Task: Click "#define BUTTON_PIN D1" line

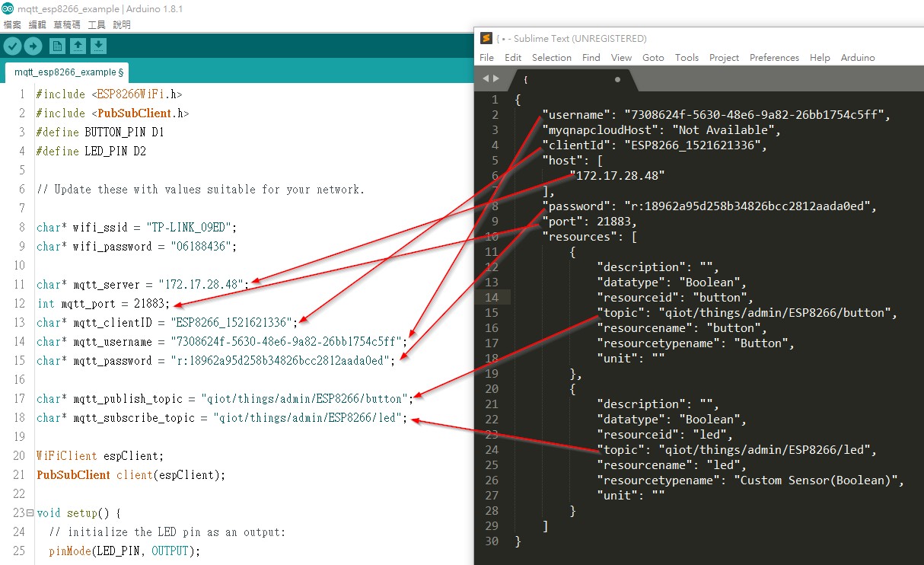Action: pos(100,132)
